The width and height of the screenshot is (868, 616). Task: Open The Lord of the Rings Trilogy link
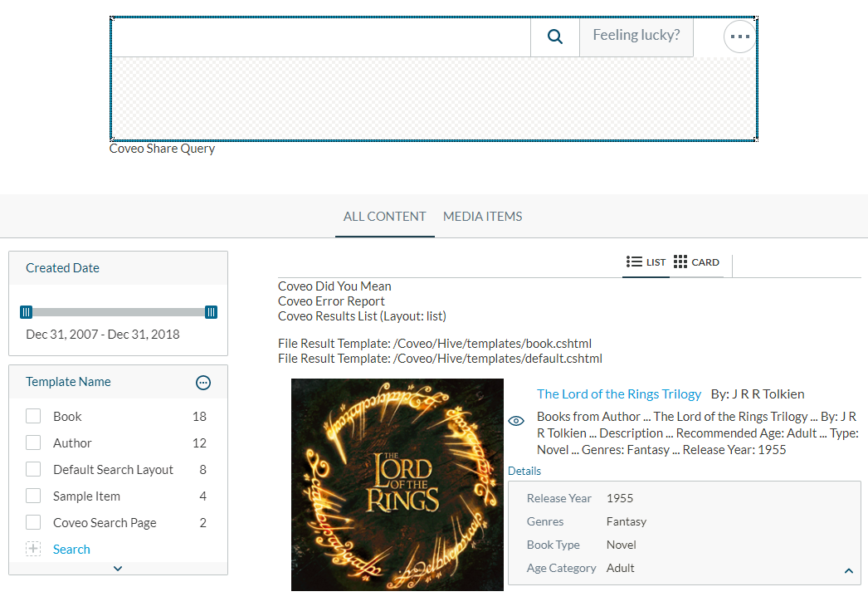619,394
